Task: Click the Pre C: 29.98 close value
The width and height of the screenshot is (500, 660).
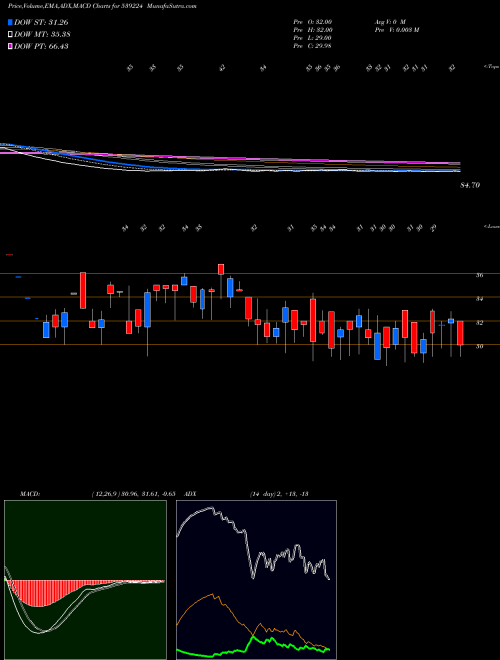Action: [x=313, y=46]
